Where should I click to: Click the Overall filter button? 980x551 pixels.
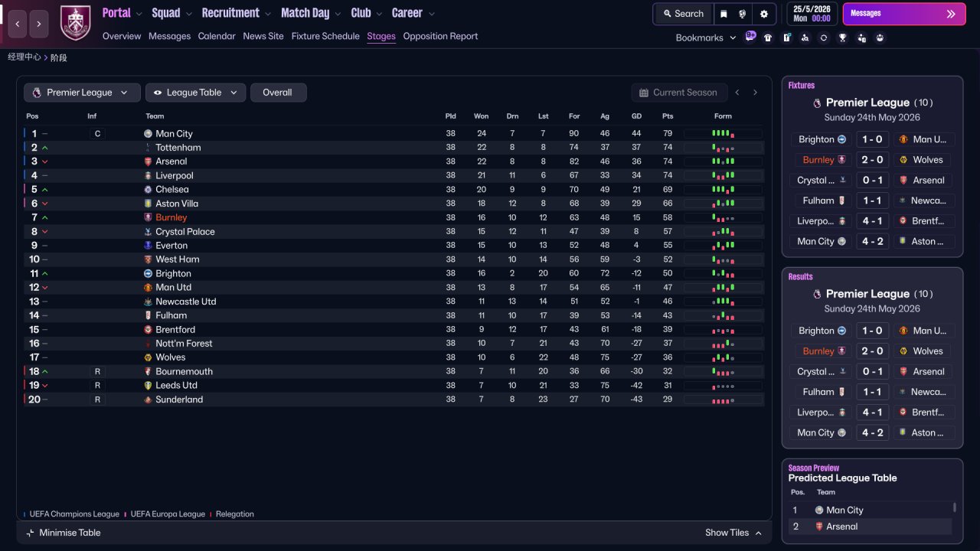tap(278, 93)
